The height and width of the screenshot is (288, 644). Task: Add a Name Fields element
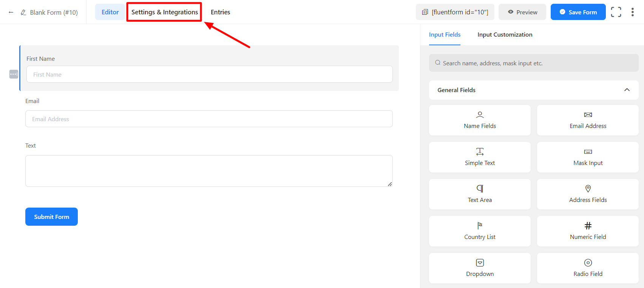(480, 120)
